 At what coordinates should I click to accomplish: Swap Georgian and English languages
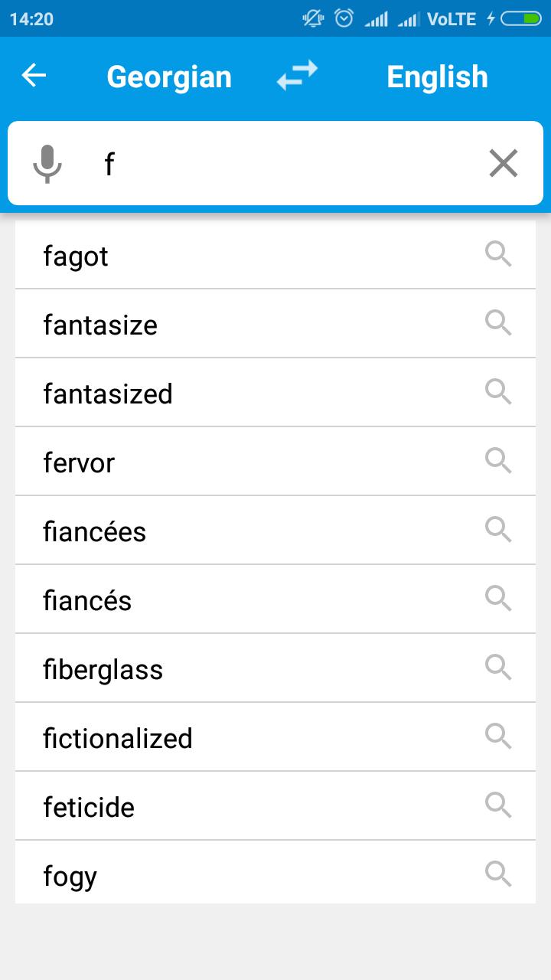[297, 76]
